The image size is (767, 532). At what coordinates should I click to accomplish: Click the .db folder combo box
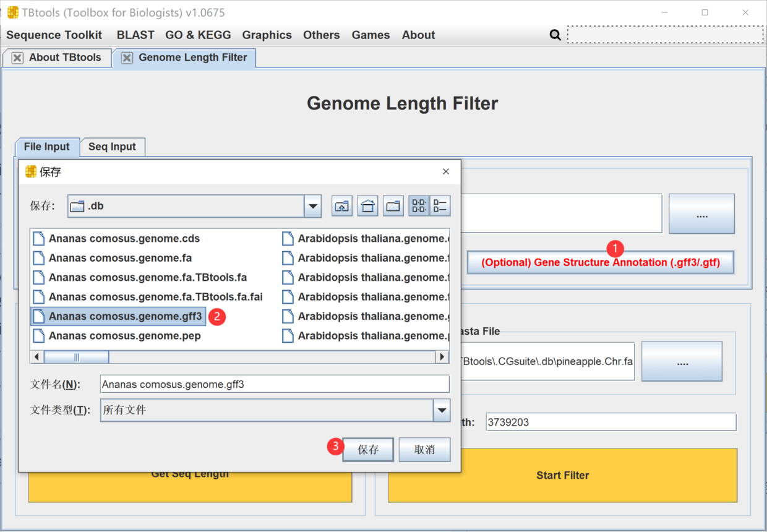195,206
